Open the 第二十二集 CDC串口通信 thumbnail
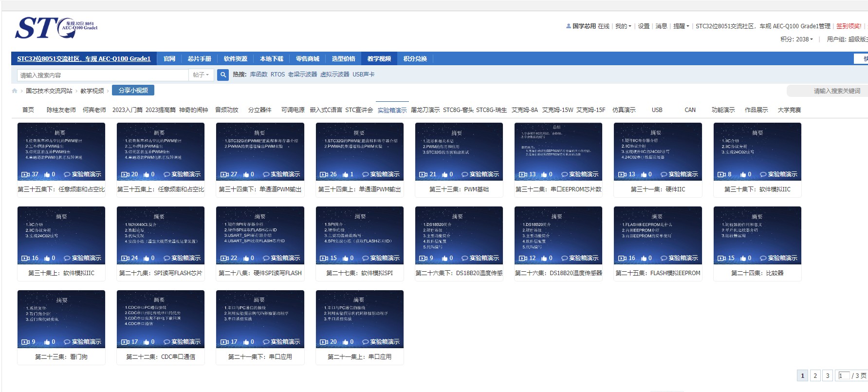 tap(161, 319)
